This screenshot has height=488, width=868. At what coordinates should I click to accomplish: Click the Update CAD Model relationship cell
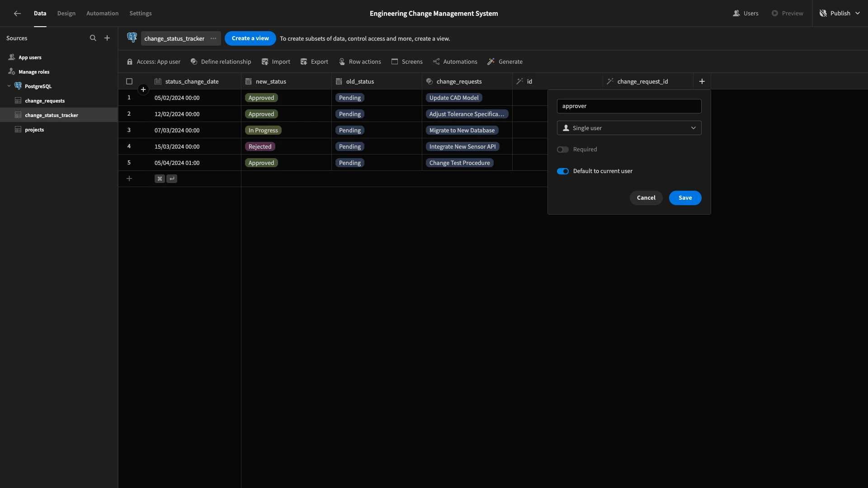click(454, 98)
